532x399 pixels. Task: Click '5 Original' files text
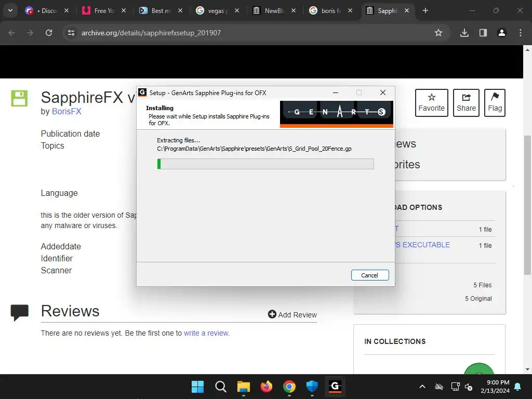tap(478, 299)
